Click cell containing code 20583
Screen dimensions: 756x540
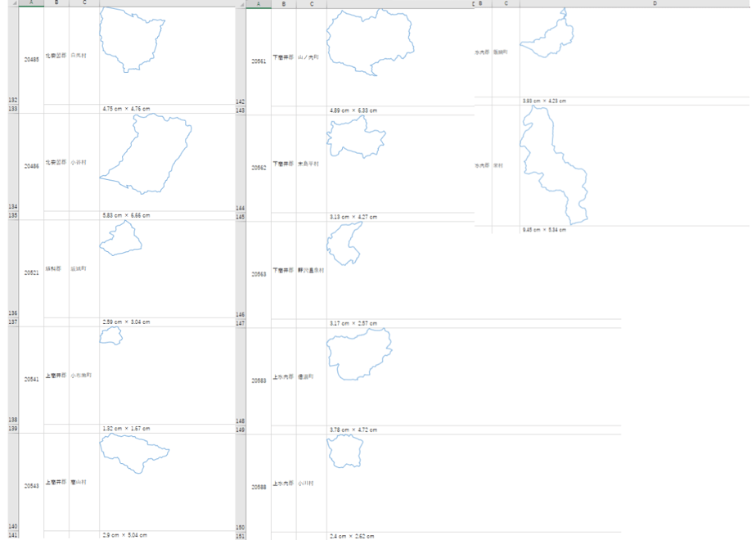pos(259,381)
